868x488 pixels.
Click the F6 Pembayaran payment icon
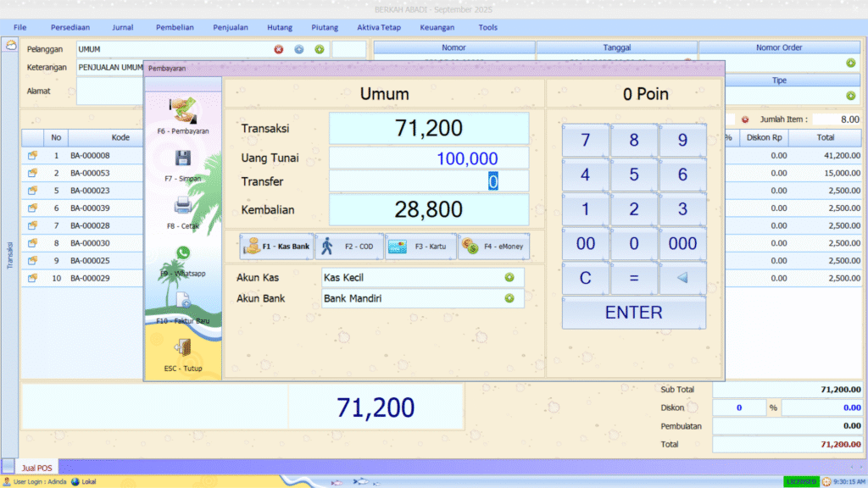coord(183,110)
